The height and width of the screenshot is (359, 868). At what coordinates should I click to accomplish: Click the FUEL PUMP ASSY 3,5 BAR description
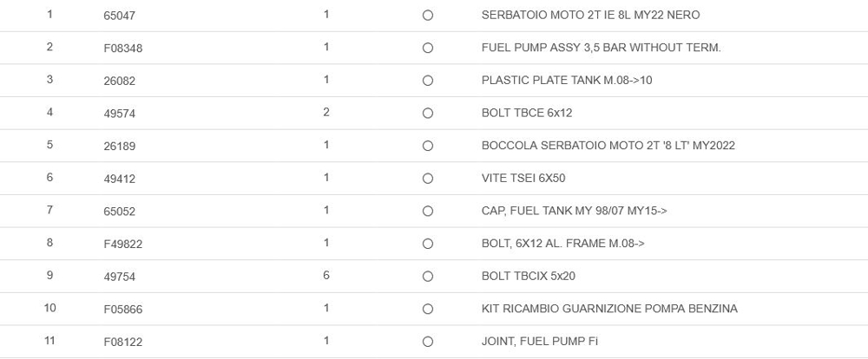(x=601, y=48)
